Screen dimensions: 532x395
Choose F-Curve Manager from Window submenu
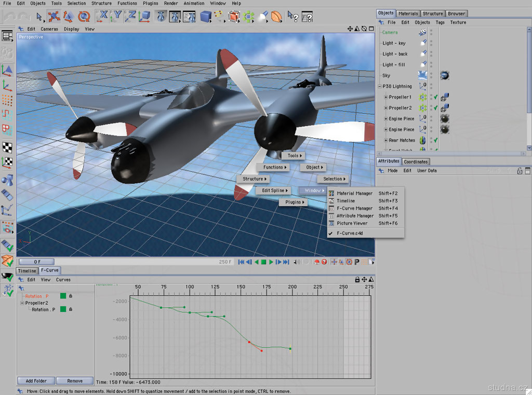click(x=354, y=208)
